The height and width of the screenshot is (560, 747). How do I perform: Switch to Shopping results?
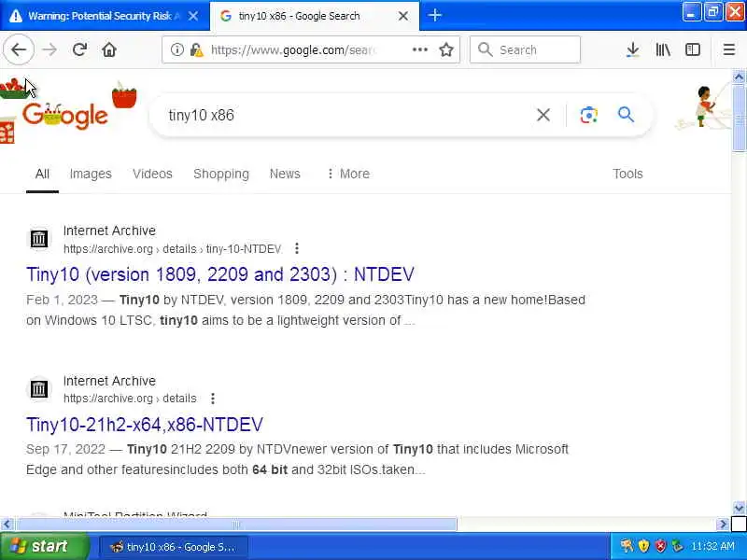(x=221, y=174)
